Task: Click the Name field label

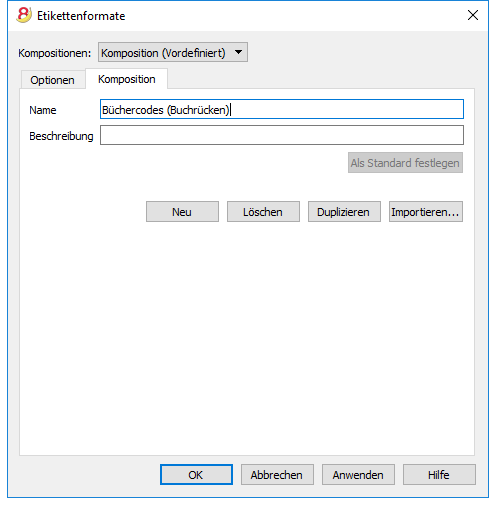Action: (43, 110)
